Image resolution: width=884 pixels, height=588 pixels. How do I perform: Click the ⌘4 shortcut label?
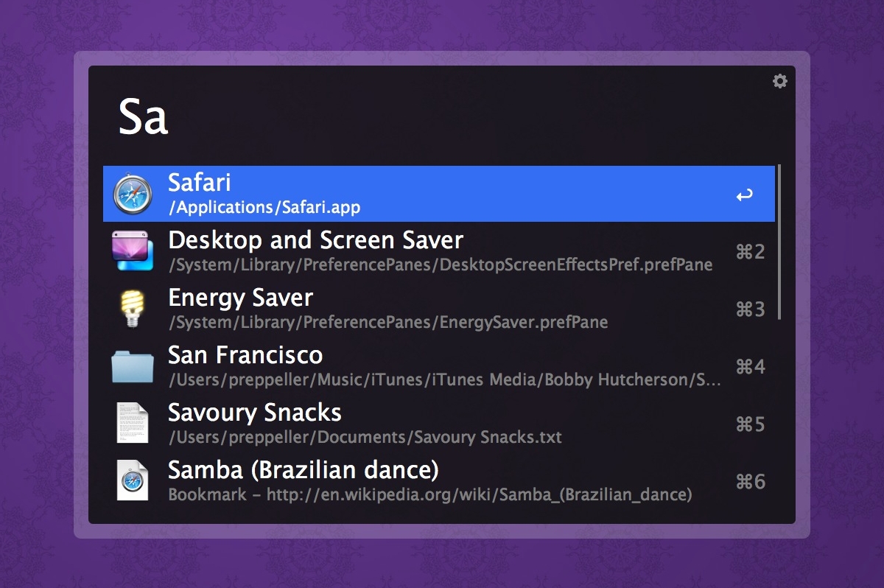tap(750, 367)
